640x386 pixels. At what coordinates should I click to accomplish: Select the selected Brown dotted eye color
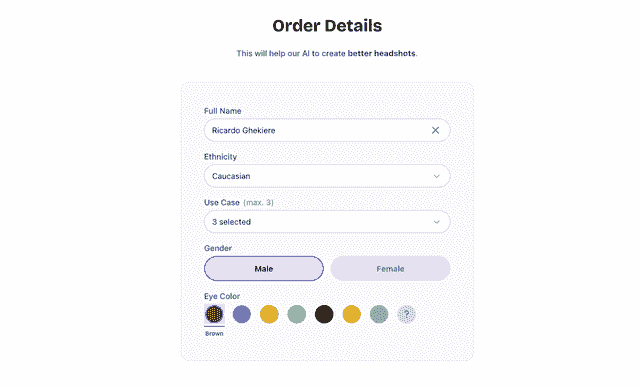[x=214, y=314]
